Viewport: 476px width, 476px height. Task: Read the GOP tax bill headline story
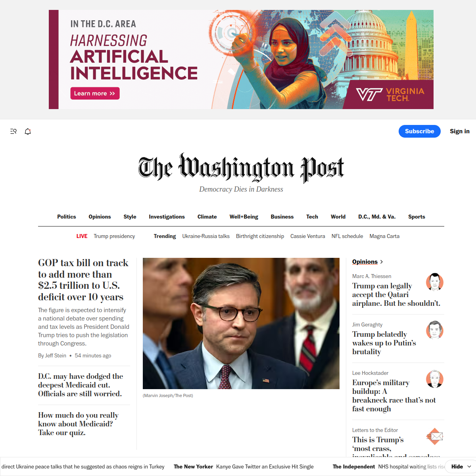(83, 280)
